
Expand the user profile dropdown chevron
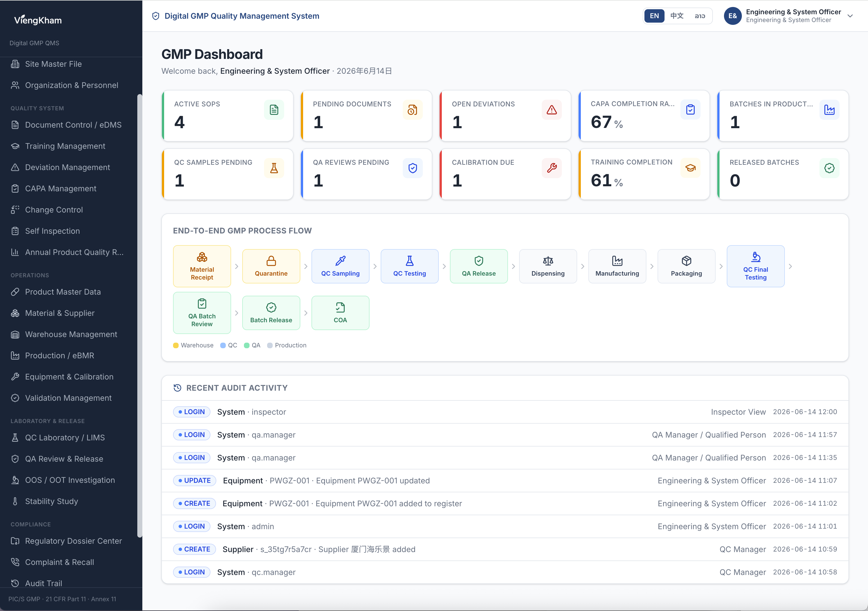tap(850, 16)
